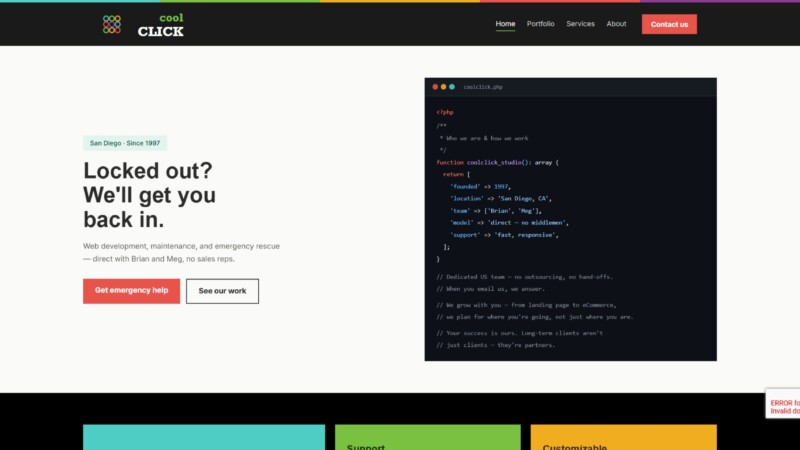Click the coolclick.php file tab title
Viewport: 800px width, 450px height.
point(483,87)
